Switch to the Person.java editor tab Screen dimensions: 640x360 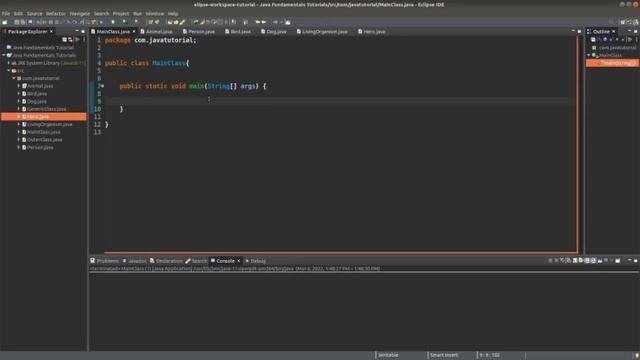point(201,31)
